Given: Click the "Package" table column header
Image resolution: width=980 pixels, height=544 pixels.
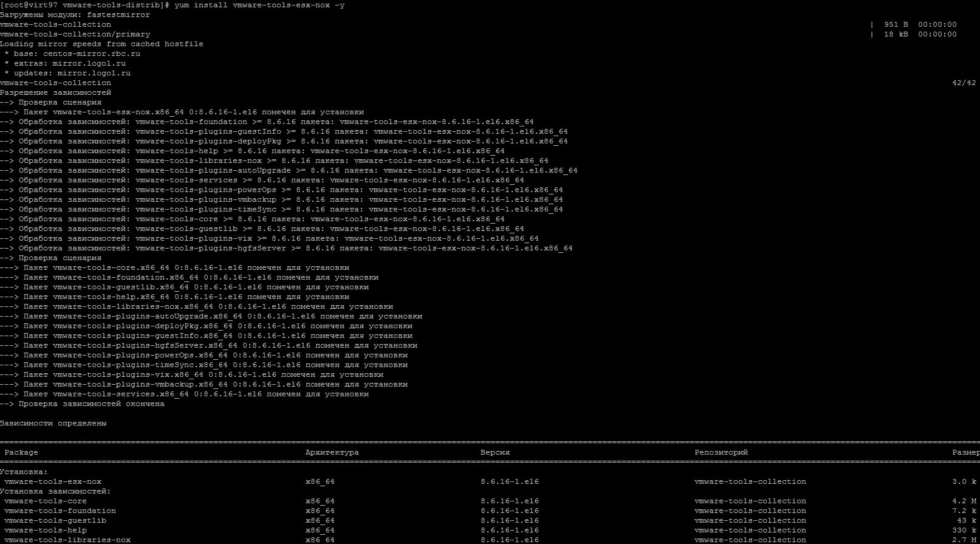Looking at the screenshot, I should 21,452.
